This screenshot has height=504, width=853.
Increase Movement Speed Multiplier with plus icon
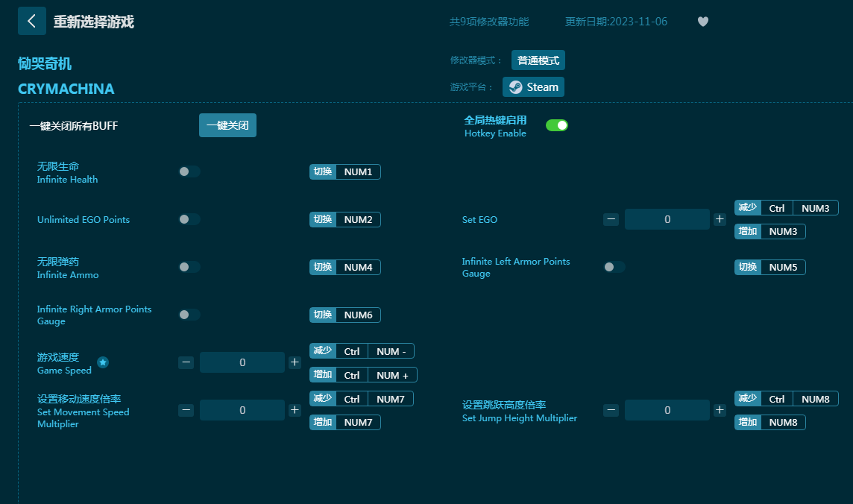coord(295,410)
